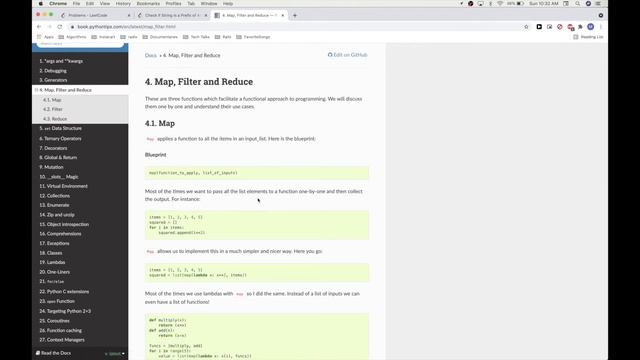Open the Bookmarks menu
The image size is (640, 360).
coord(148,4)
